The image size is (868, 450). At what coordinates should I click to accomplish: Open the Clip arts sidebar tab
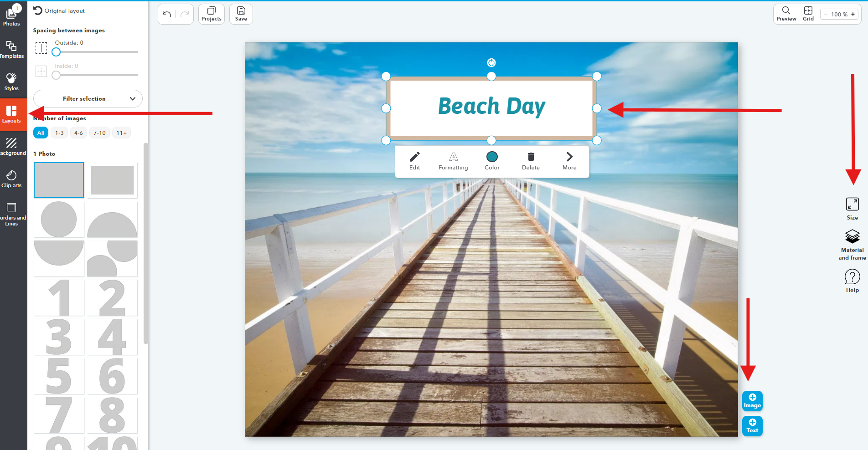(11, 179)
